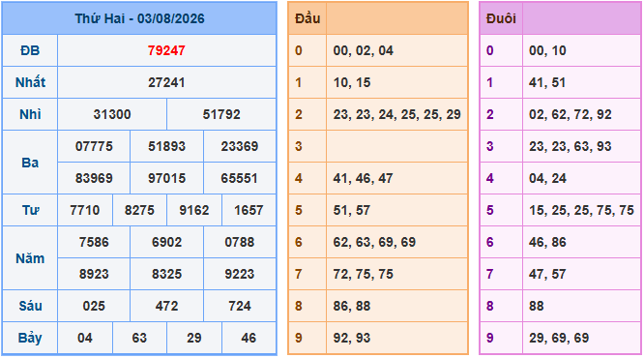This screenshot has height=358, width=644.
Task: Select the special prize number 79247
Action: pos(166,50)
